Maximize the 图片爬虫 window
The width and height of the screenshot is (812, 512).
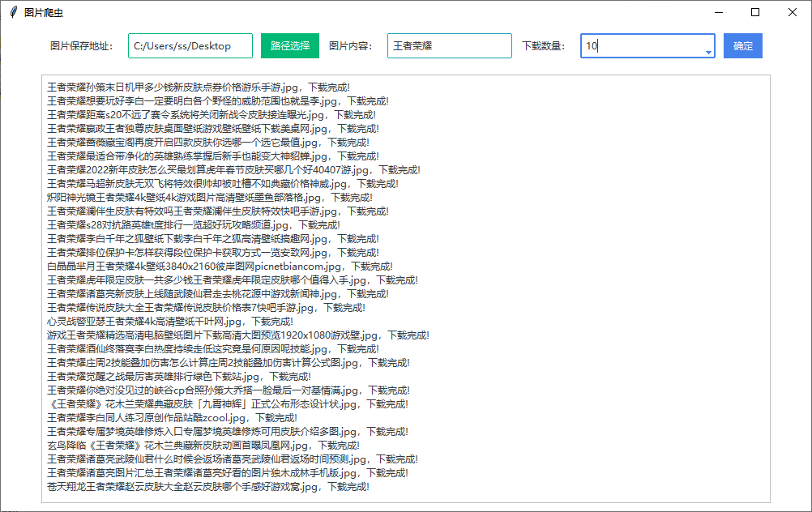coord(755,12)
